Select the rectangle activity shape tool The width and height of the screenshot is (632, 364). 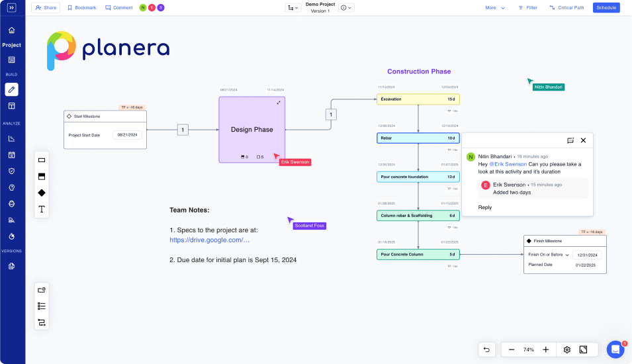(42, 160)
